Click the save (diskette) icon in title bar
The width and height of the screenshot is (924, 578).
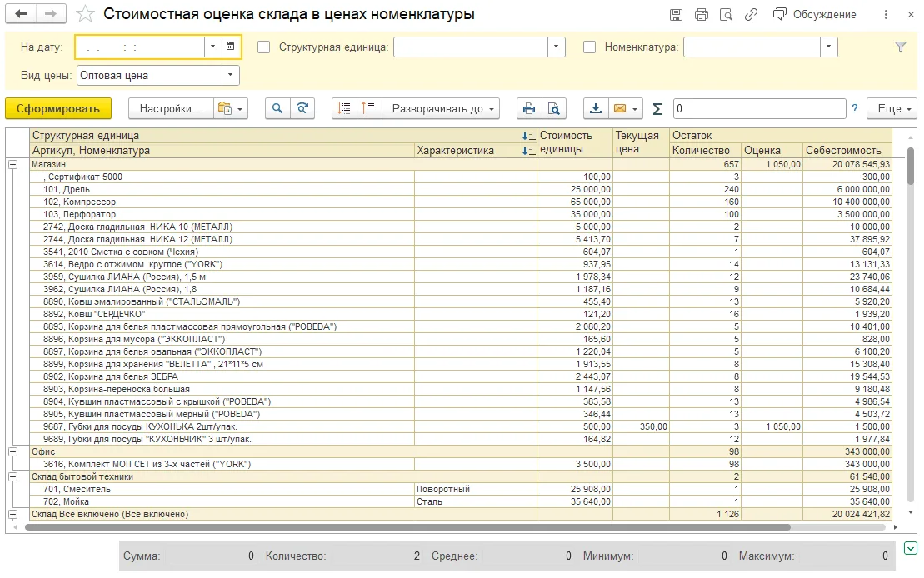(676, 15)
